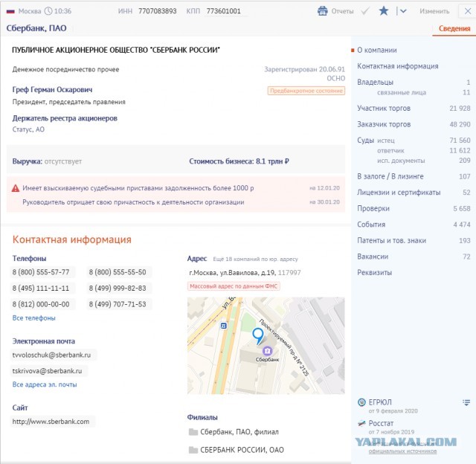This screenshot has width=476, height=464.
Task: Open Еще 18 компаний по юр. адресу
Action: point(255,260)
